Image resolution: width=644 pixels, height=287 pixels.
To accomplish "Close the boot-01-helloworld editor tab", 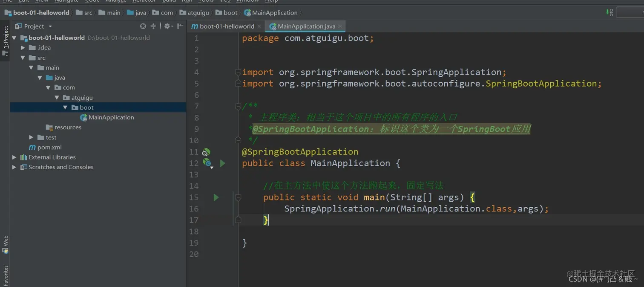I will click(x=259, y=26).
